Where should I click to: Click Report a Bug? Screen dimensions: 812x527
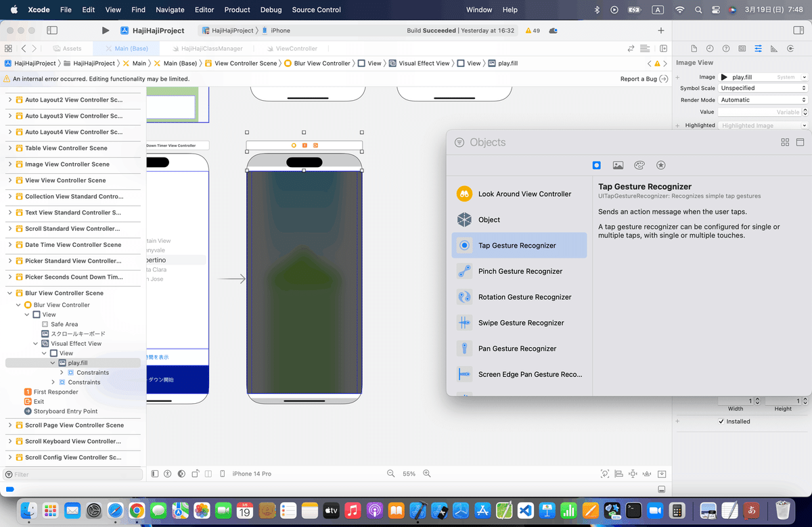pyautogui.click(x=644, y=79)
